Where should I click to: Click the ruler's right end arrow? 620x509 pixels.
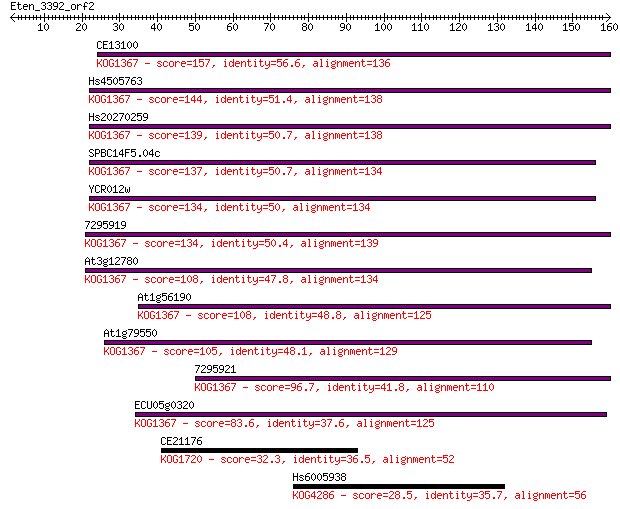[608, 17]
